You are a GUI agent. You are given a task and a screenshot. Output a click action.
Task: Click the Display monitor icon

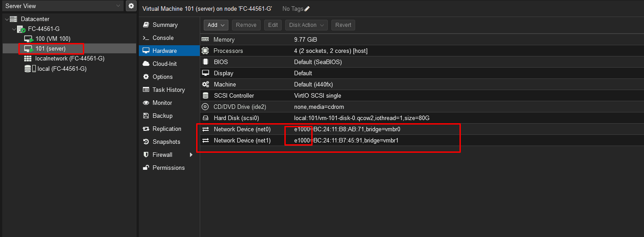[x=206, y=73]
